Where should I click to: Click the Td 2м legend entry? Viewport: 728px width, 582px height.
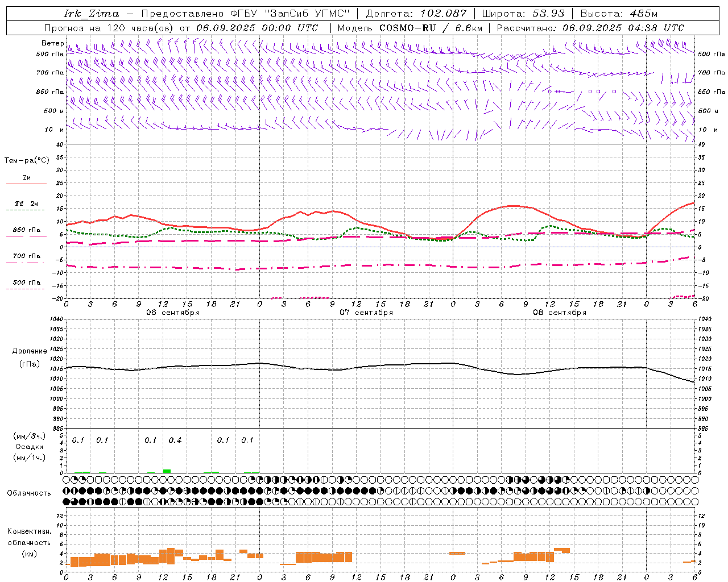[x=27, y=203]
